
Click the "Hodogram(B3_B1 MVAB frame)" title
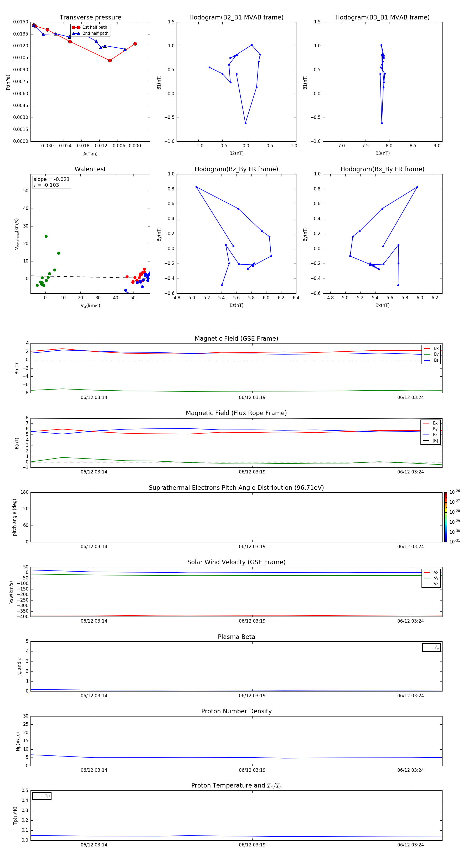[x=382, y=18]
